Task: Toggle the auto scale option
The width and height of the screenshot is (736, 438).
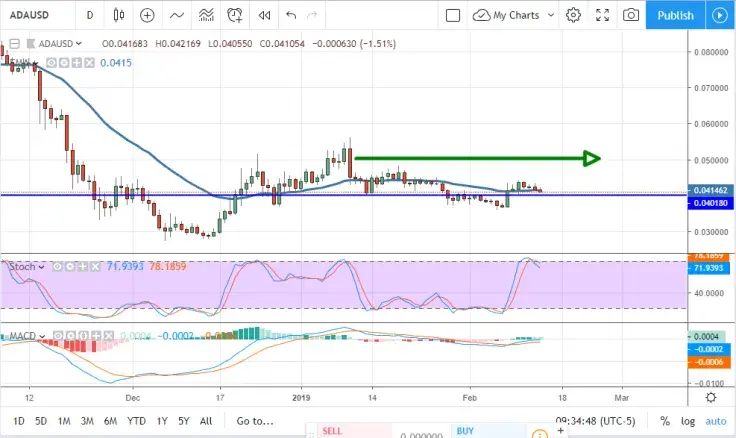Action: coord(716,421)
